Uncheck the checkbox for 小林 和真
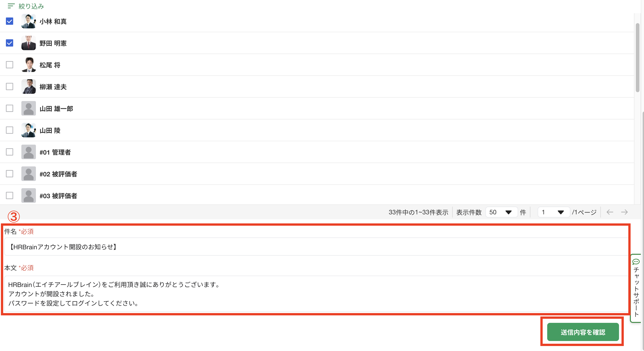 click(x=10, y=21)
